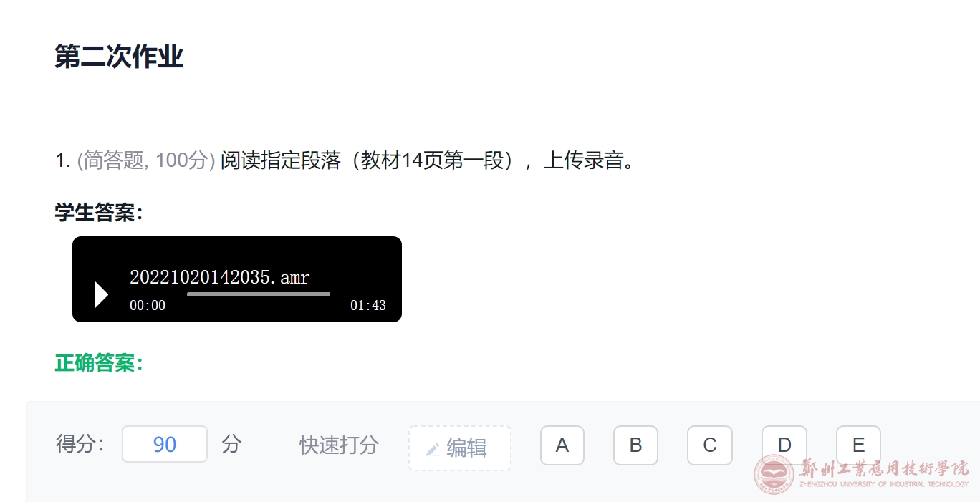Choose quick grade C

[x=710, y=445]
